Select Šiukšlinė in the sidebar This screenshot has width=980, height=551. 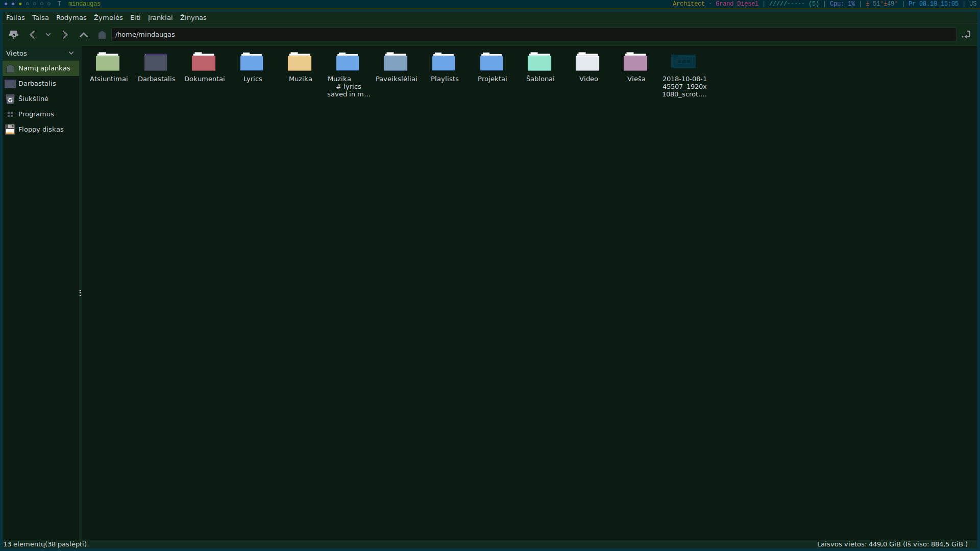(x=33, y=98)
